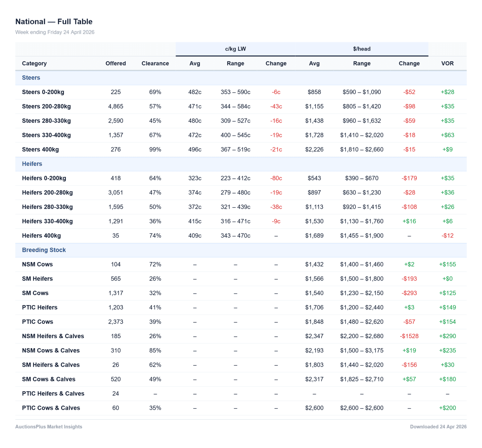Screen dimensions: 482x448
Task: Select the c/kg LW header group
Action: click(x=235, y=49)
